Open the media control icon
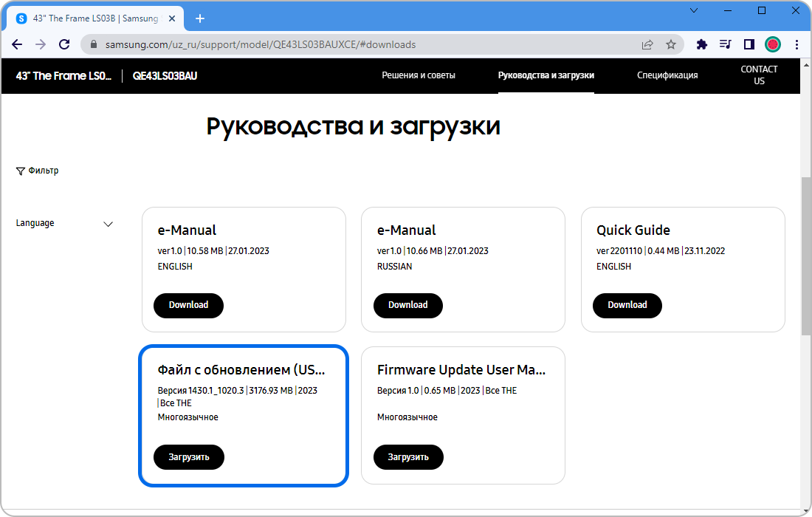Viewport: 812px width, 517px height. [725, 44]
